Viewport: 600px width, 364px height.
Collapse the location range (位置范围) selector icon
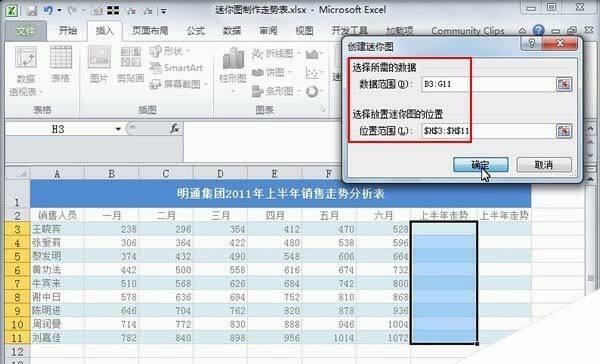(x=564, y=131)
